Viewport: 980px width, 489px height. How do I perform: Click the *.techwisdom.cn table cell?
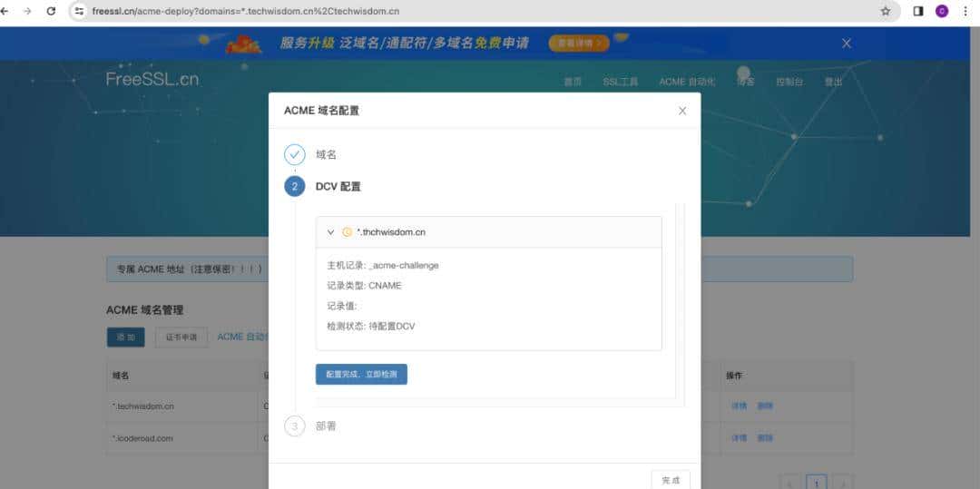tap(143, 406)
